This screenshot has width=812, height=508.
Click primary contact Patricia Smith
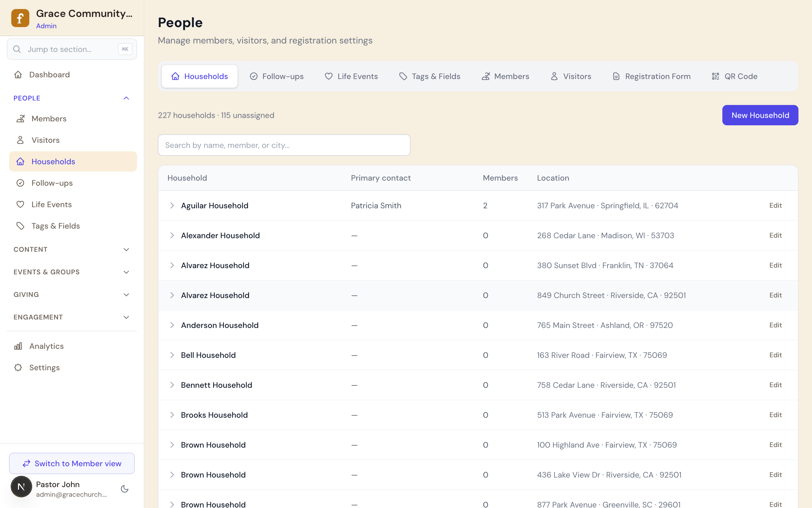(x=376, y=206)
